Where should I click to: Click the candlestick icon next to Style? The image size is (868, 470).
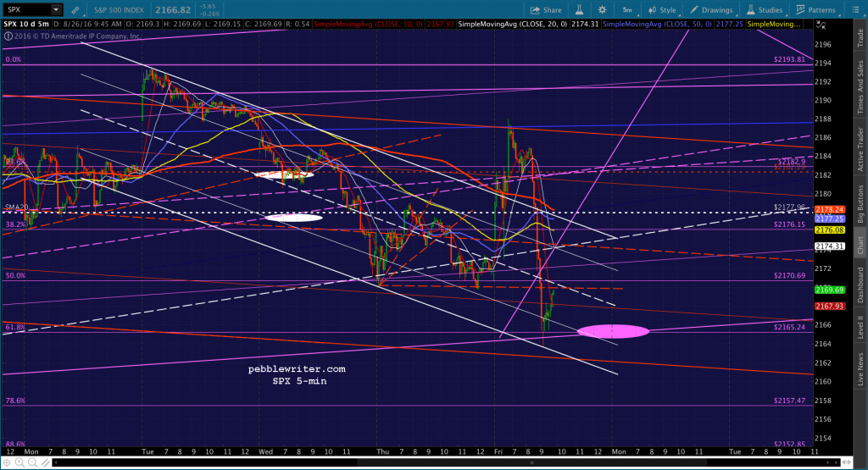652,10
